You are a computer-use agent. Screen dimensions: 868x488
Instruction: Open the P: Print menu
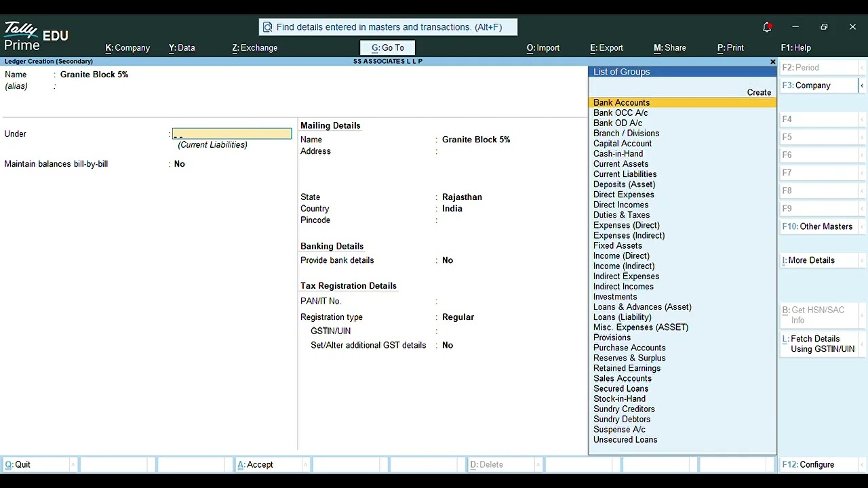click(x=730, y=48)
